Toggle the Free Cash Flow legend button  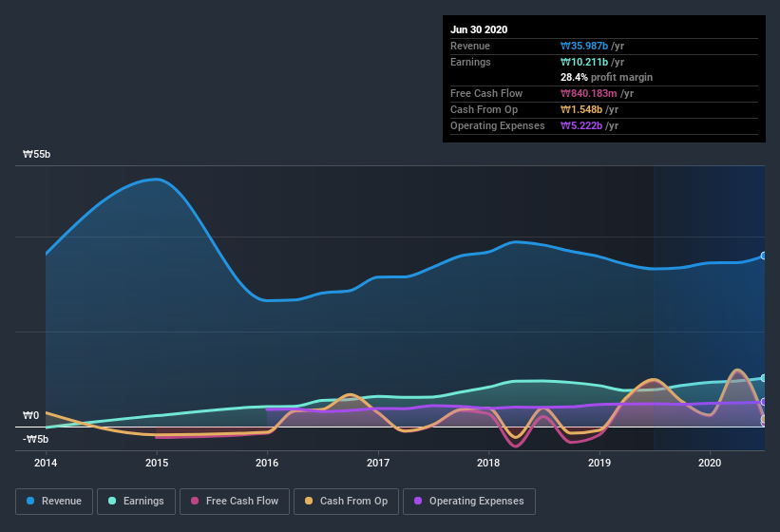tap(235, 502)
